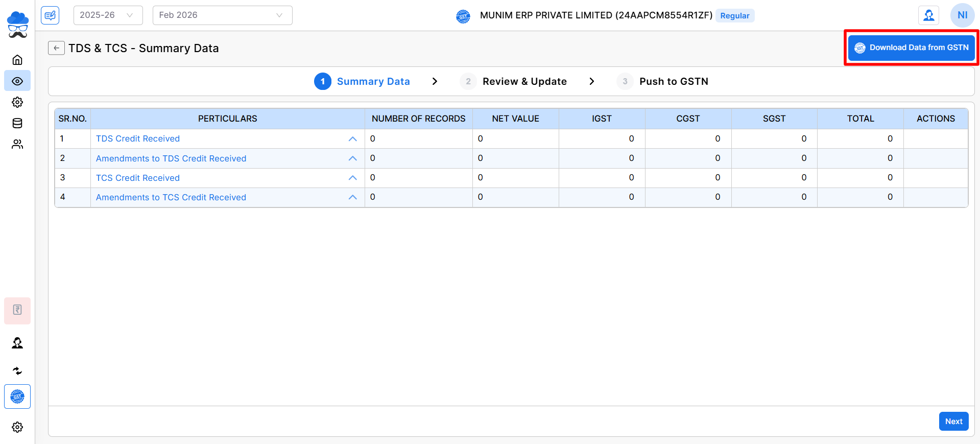Viewport: 980px width, 444px height.
Task: Open the NI user profile avatar
Action: (x=962, y=15)
